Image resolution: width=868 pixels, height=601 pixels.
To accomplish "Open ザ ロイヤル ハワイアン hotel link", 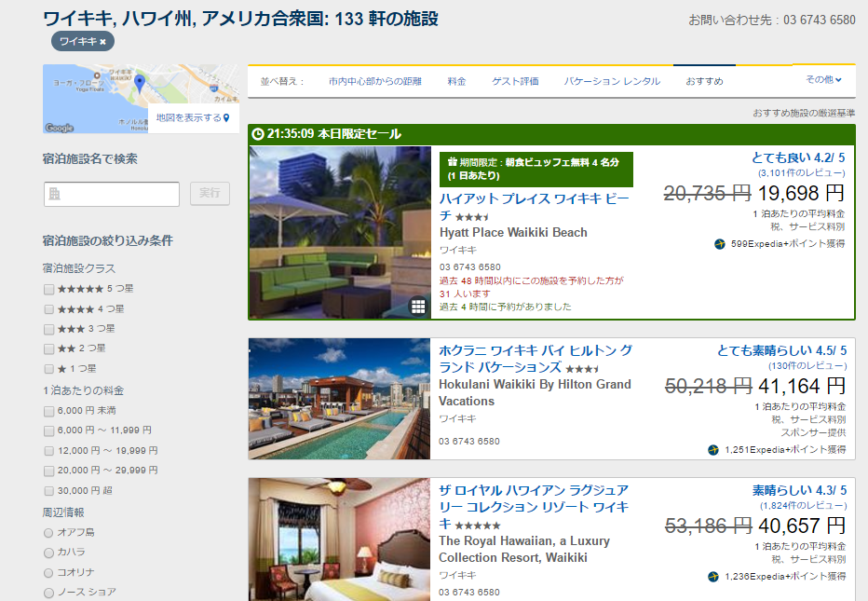I will coord(534,507).
